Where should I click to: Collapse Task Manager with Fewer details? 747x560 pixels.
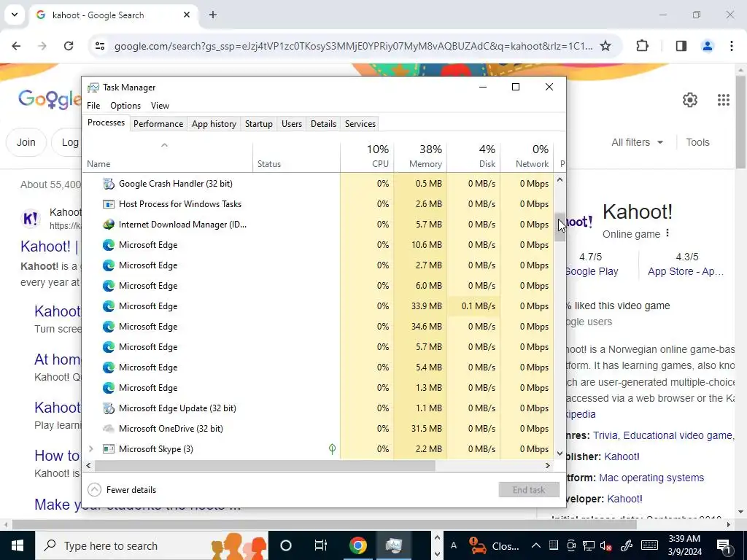(x=122, y=490)
